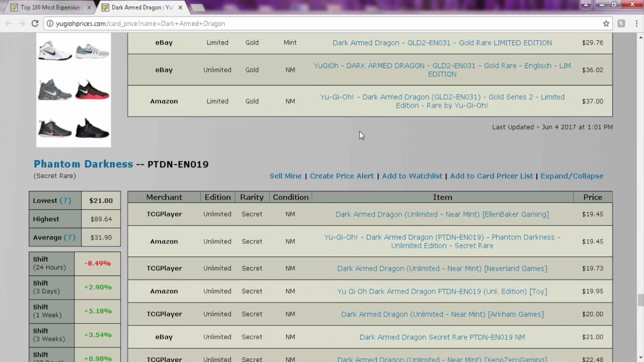Click the white and gray sneaker ad thumbnail
The width and height of the screenshot is (644, 362).
tap(55, 51)
